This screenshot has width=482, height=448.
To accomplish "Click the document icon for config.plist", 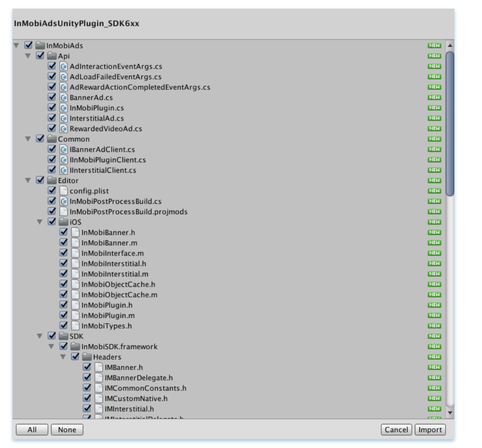I will pos(64,191).
